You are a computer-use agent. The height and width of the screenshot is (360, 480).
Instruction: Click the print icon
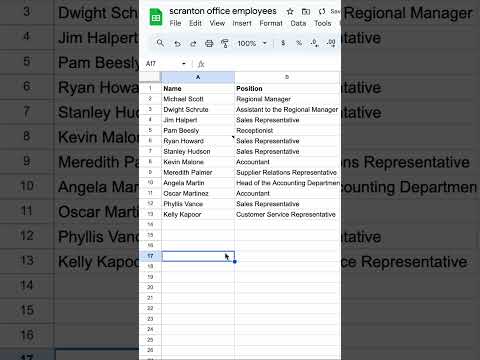coord(209,43)
